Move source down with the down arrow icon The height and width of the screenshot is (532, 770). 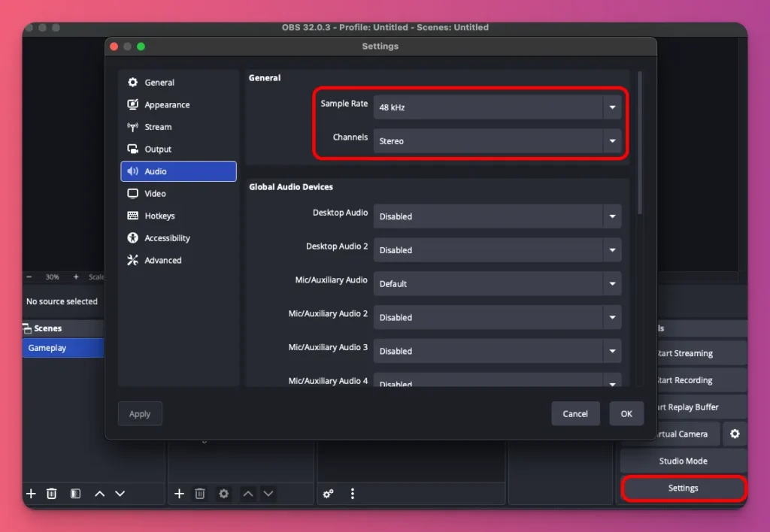(268, 494)
